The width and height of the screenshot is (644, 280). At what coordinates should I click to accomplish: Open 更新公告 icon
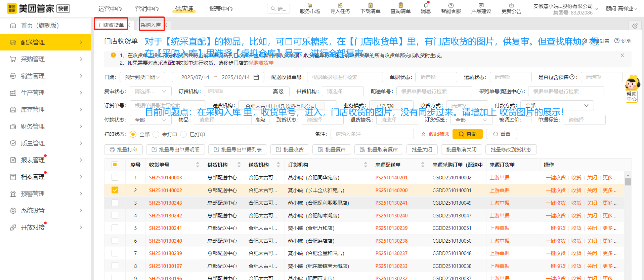(x=511, y=5)
